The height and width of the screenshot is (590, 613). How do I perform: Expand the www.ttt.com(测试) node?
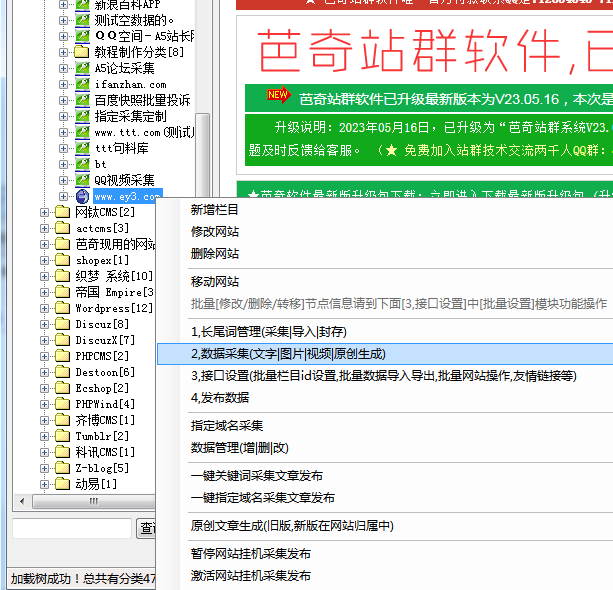(x=63, y=132)
